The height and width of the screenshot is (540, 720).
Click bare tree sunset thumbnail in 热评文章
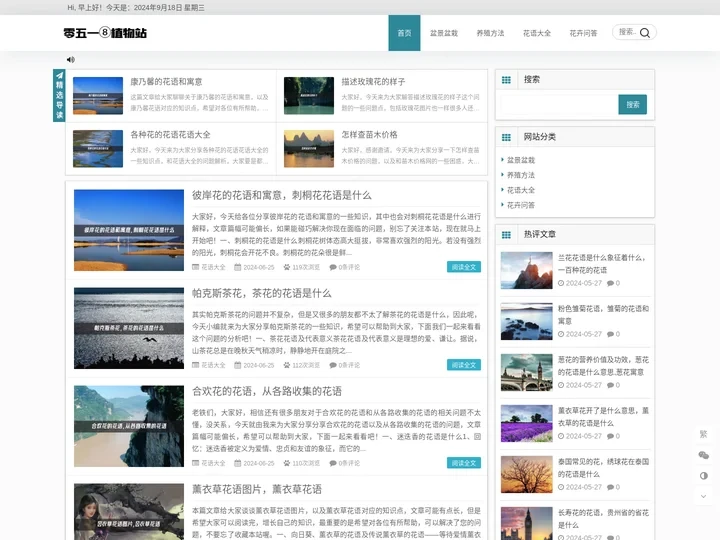(x=526, y=474)
